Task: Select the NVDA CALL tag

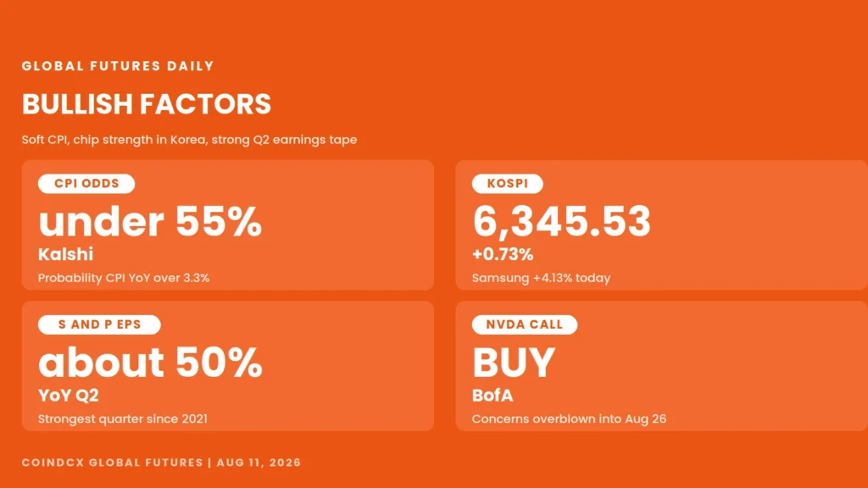Action: 524,324
